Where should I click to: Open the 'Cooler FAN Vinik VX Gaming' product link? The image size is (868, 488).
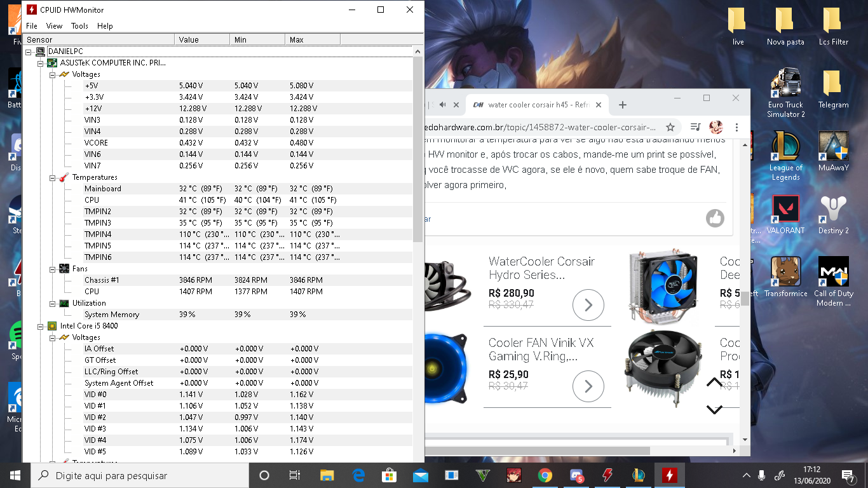[541, 349]
